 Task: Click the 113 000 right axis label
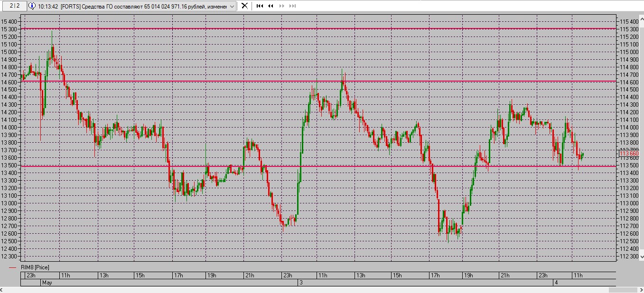coord(629,203)
